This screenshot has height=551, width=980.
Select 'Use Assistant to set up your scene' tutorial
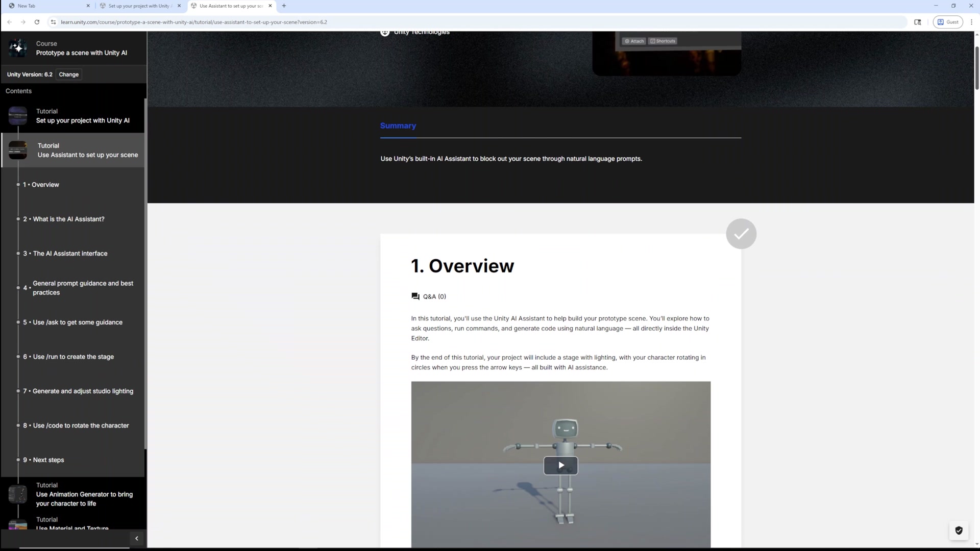click(x=88, y=155)
